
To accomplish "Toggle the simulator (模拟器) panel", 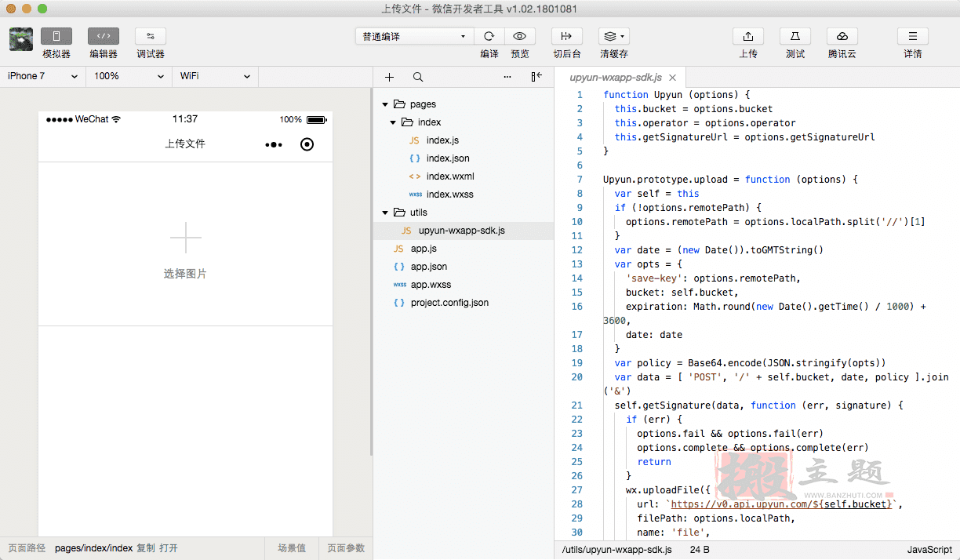I will tap(56, 36).
